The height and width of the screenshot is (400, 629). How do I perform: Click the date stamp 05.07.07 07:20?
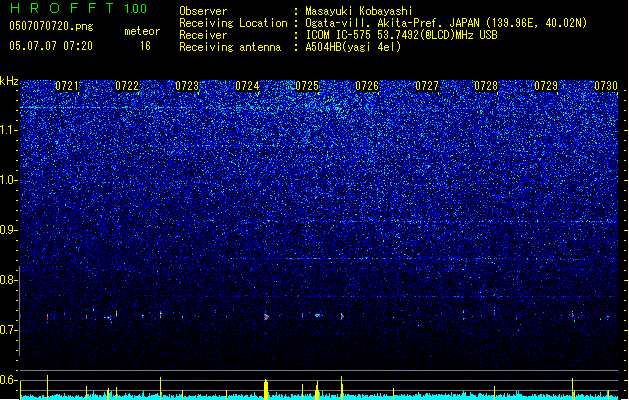point(51,46)
